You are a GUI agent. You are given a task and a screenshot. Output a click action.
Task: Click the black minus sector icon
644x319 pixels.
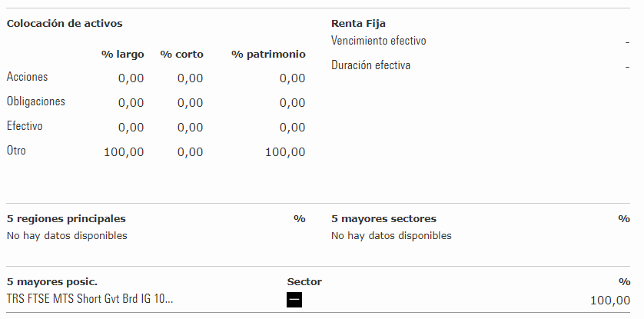click(x=294, y=300)
